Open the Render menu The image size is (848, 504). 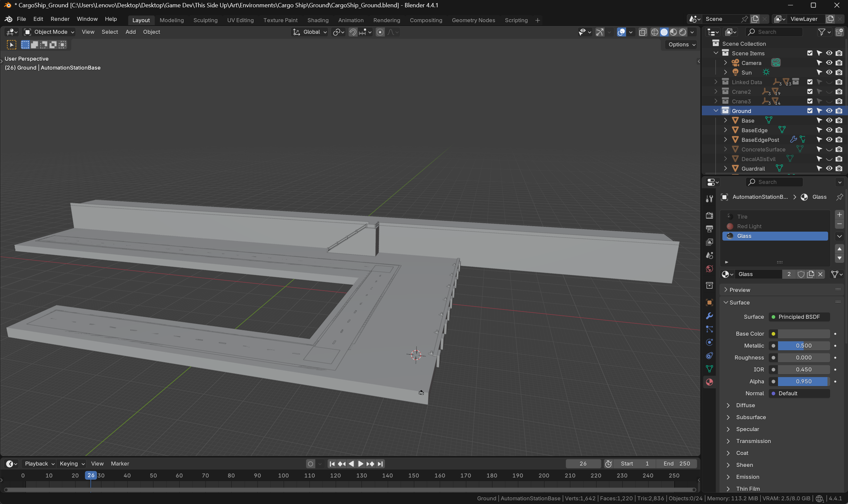coord(60,19)
